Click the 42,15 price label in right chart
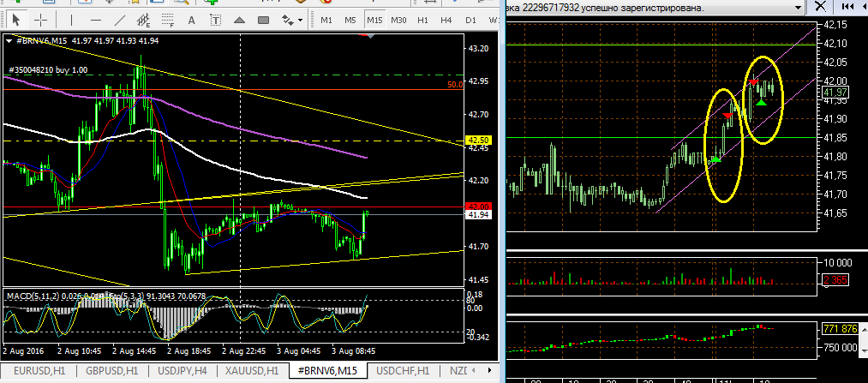 tap(836, 25)
